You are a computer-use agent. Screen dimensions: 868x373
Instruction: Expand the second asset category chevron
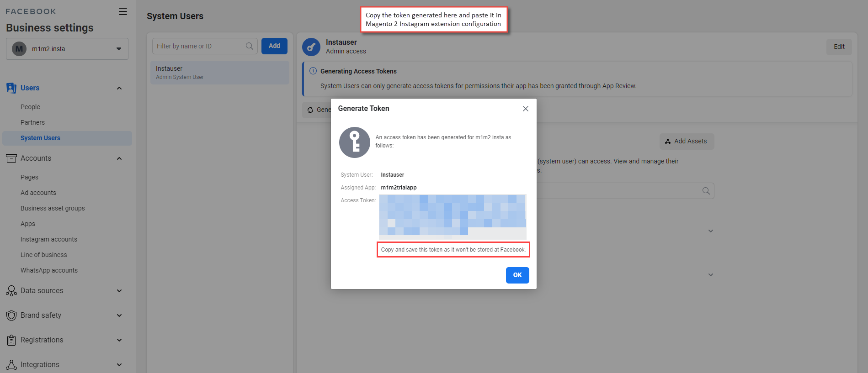click(711, 275)
